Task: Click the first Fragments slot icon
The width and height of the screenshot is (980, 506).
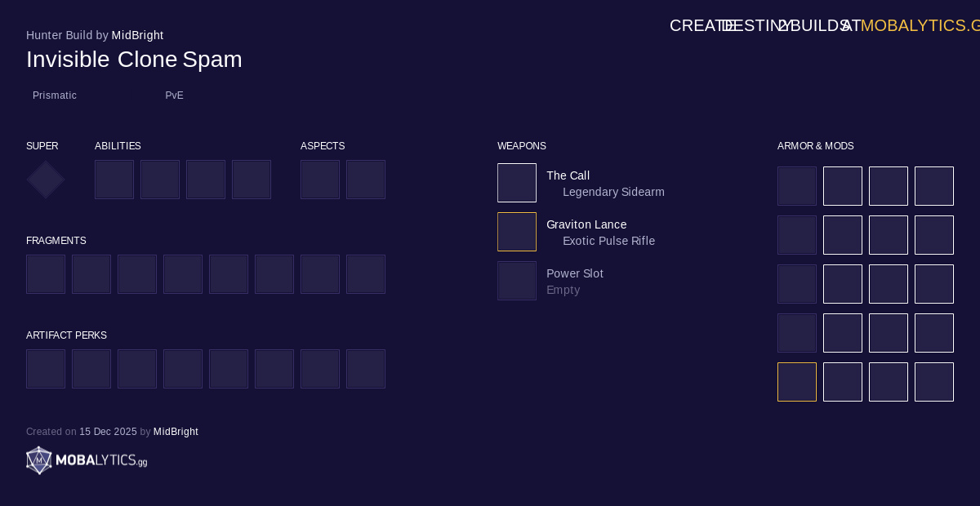Action: (46, 274)
